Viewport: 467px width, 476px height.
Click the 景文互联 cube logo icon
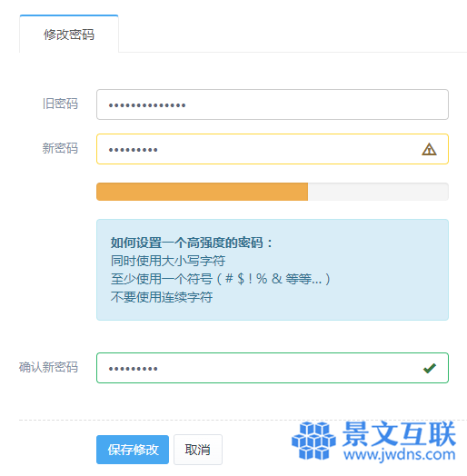pos(313,441)
